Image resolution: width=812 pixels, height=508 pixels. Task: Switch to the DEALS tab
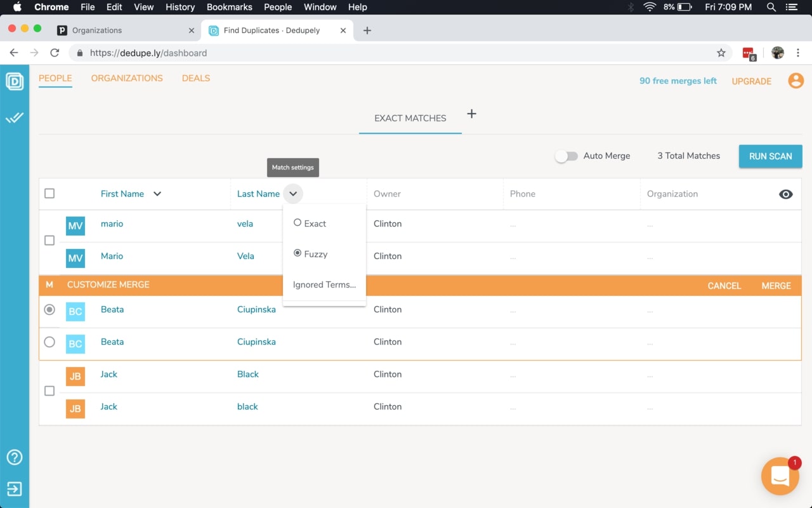[x=196, y=78]
